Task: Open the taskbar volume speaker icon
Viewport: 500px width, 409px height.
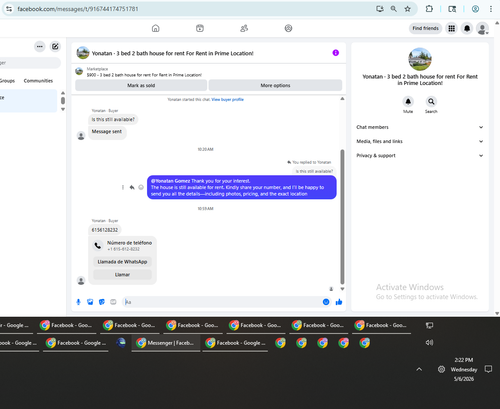Action: click(429, 343)
